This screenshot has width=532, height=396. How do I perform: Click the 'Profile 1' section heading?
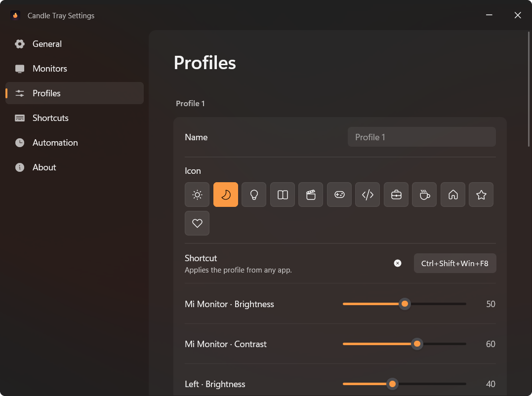tap(190, 103)
